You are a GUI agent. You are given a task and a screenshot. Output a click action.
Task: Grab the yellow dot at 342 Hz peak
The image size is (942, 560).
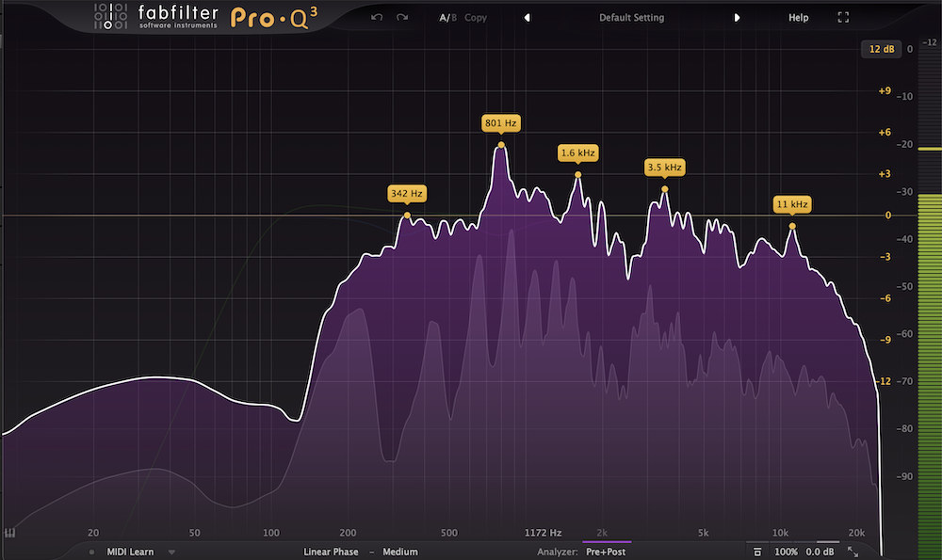(x=407, y=216)
